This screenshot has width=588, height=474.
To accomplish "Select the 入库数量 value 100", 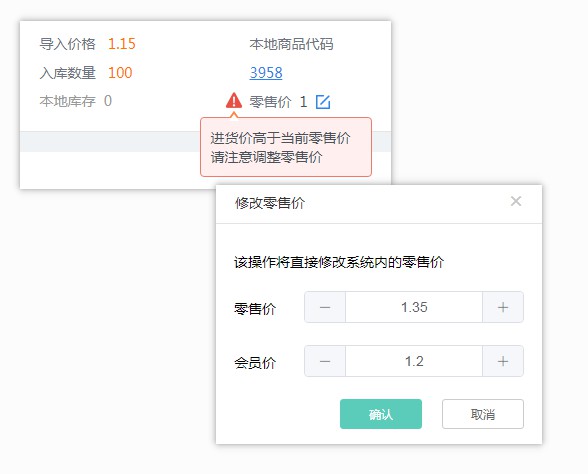I will (x=120, y=73).
